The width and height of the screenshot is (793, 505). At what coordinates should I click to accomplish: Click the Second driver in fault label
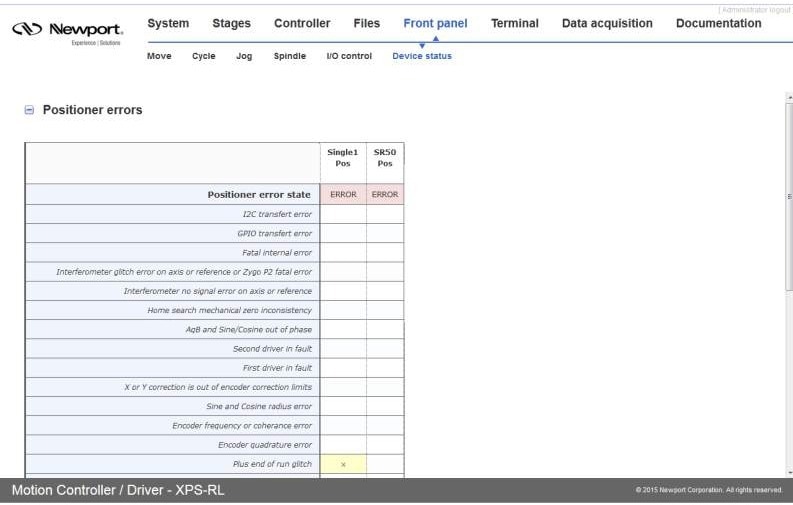272,349
